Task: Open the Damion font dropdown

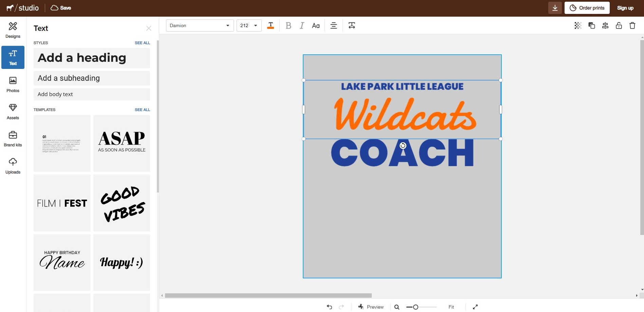Action: (x=199, y=25)
